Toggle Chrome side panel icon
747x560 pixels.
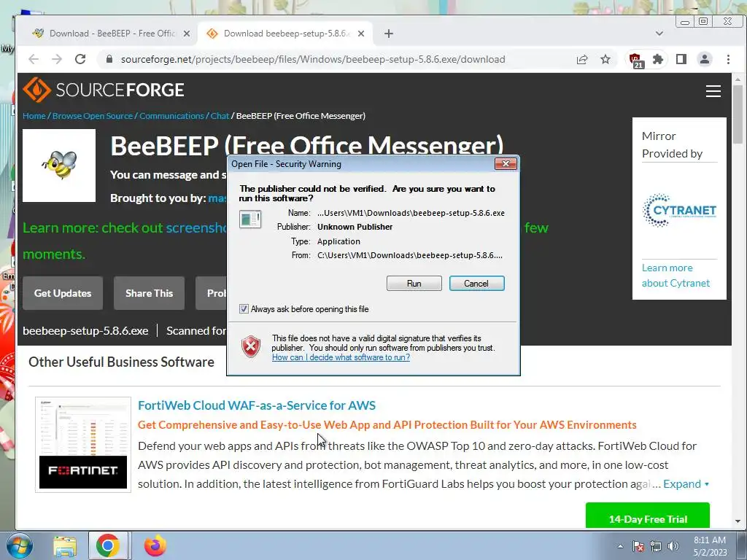click(x=681, y=60)
